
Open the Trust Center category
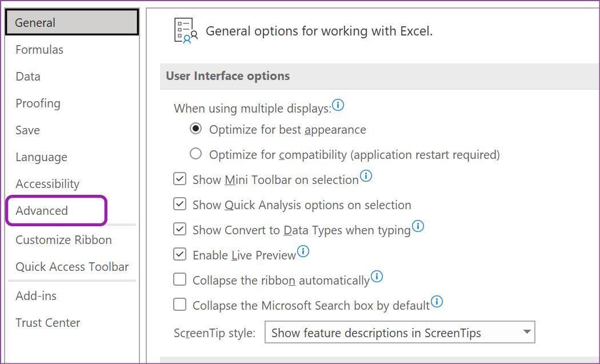pyautogui.click(x=48, y=323)
